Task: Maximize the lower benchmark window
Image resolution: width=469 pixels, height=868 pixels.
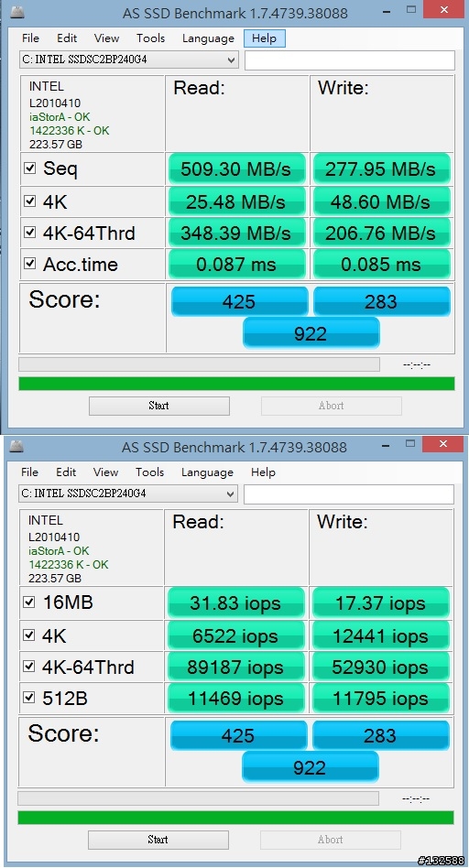Action: point(411,443)
